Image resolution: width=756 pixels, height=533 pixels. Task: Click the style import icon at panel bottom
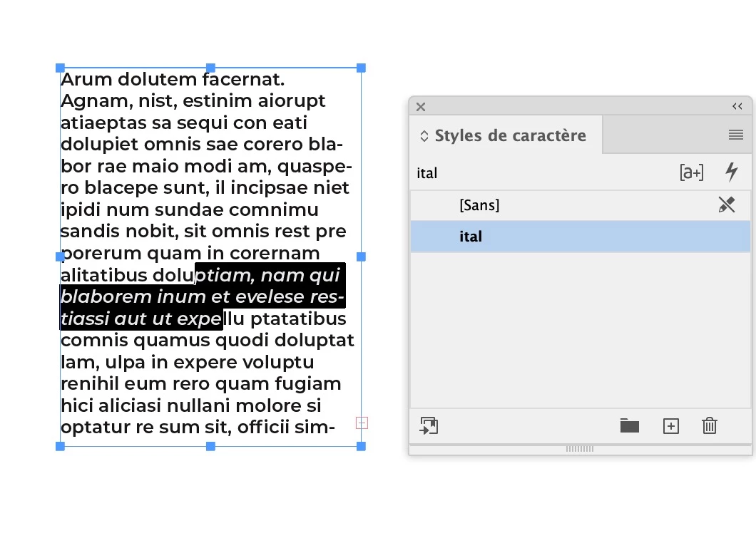pos(429,425)
